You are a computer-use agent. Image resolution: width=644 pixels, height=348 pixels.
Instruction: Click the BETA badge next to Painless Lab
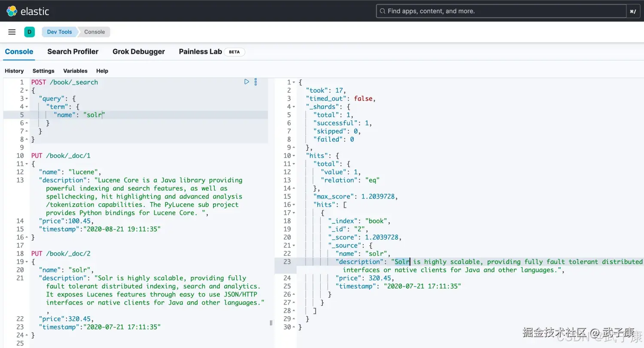coord(234,52)
